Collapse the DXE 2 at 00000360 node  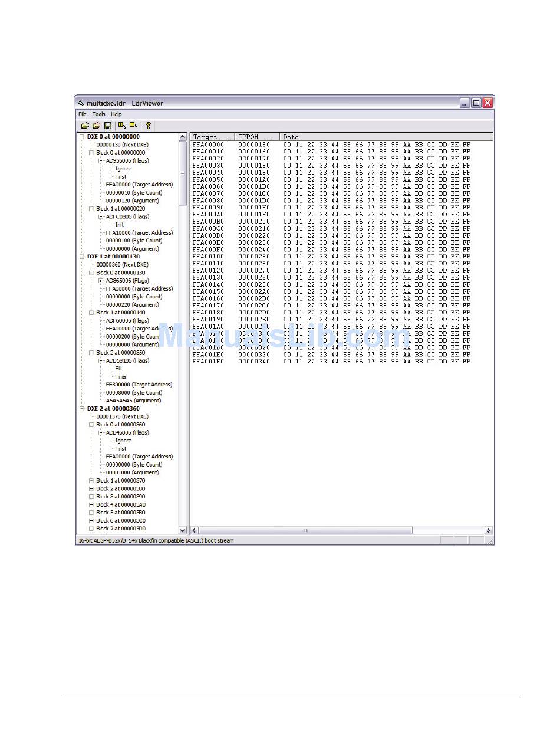[82, 408]
